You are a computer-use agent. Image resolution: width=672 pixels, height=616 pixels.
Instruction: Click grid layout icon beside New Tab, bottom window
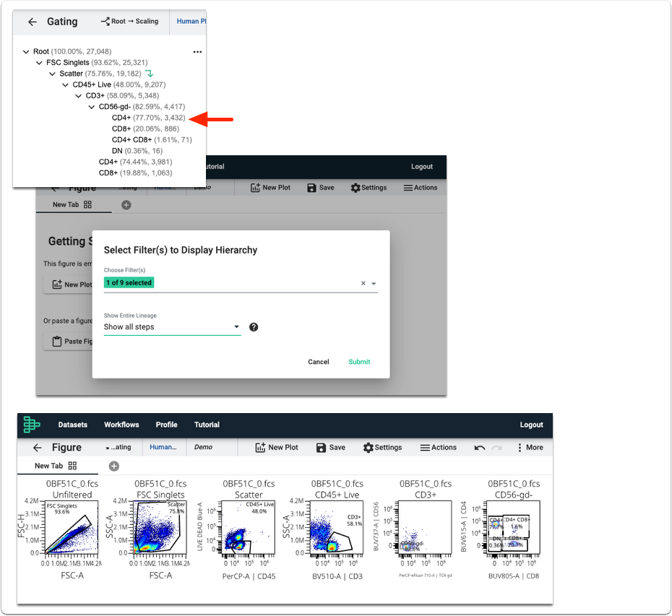coord(73,466)
